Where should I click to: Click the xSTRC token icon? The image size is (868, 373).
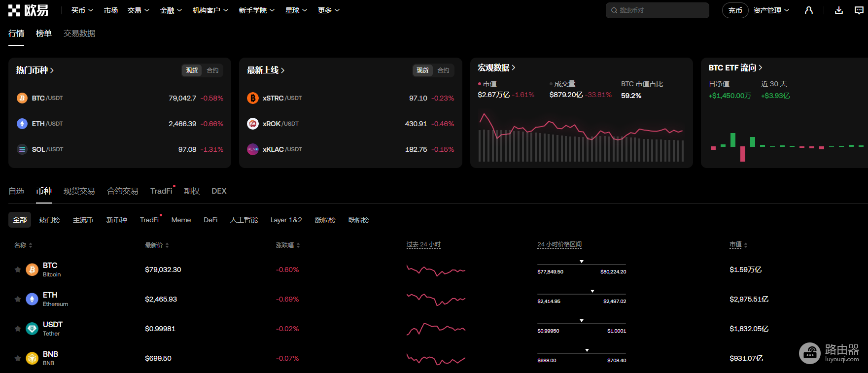(253, 98)
